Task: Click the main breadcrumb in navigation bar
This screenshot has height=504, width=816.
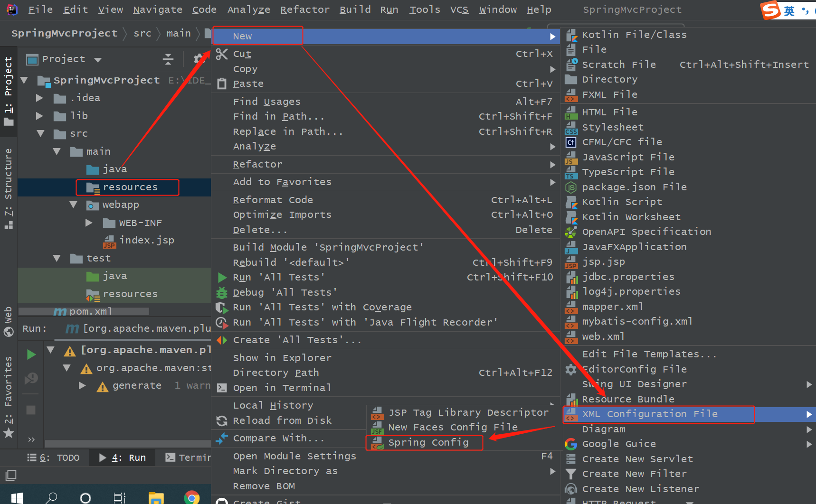Action: (179, 33)
